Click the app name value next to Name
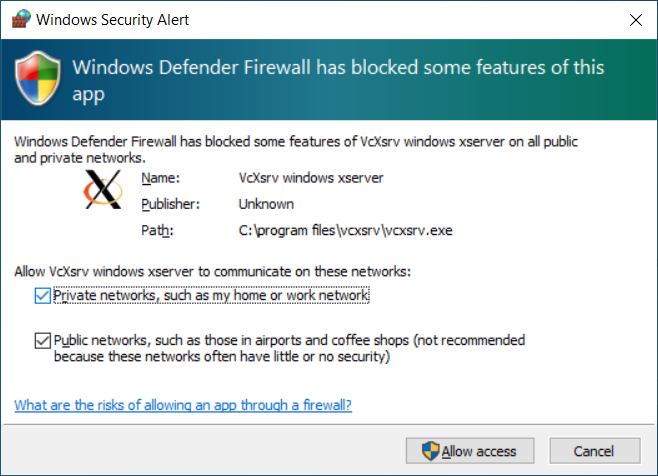 point(311,179)
